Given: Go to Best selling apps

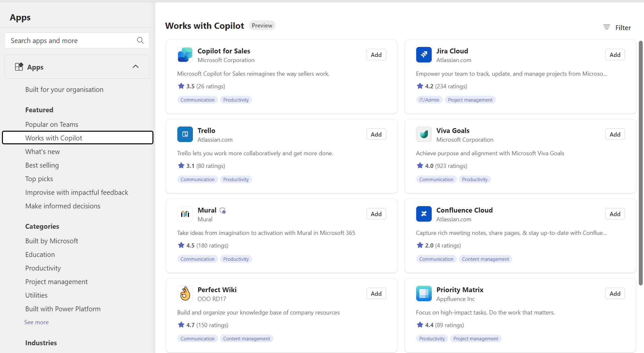Looking at the screenshot, I should [x=42, y=165].
